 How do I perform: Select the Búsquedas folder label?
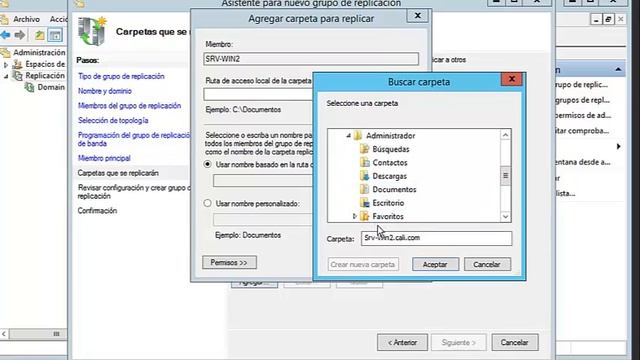[x=391, y=149]
